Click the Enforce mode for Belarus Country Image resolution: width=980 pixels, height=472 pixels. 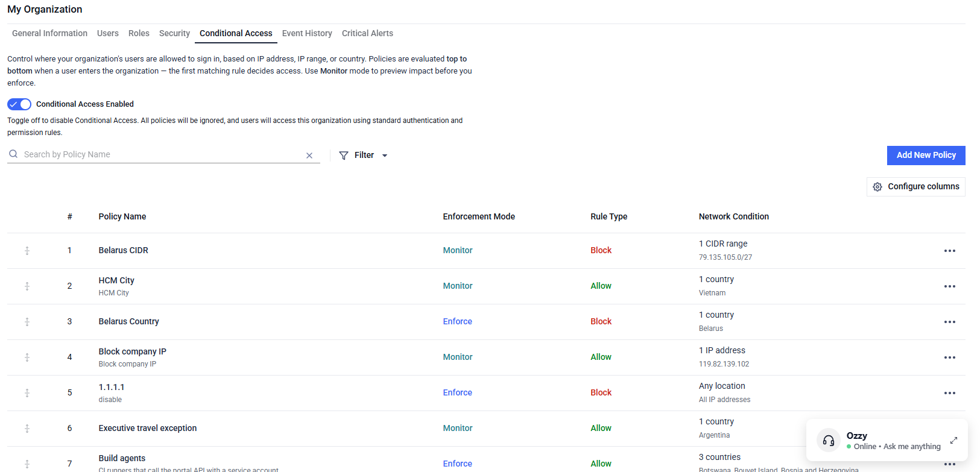[x=458, y=321]
